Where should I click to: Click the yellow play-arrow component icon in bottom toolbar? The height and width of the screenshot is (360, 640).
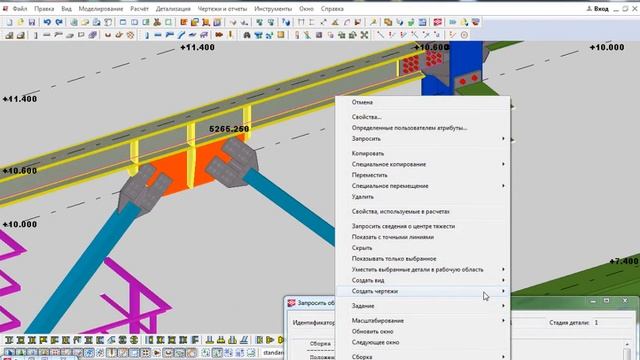270,340
